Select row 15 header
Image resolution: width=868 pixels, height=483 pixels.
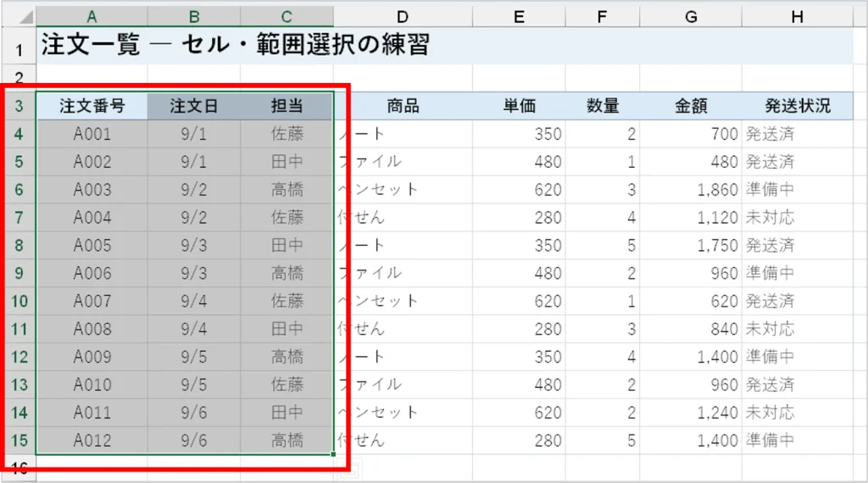[x=19, y=441]
